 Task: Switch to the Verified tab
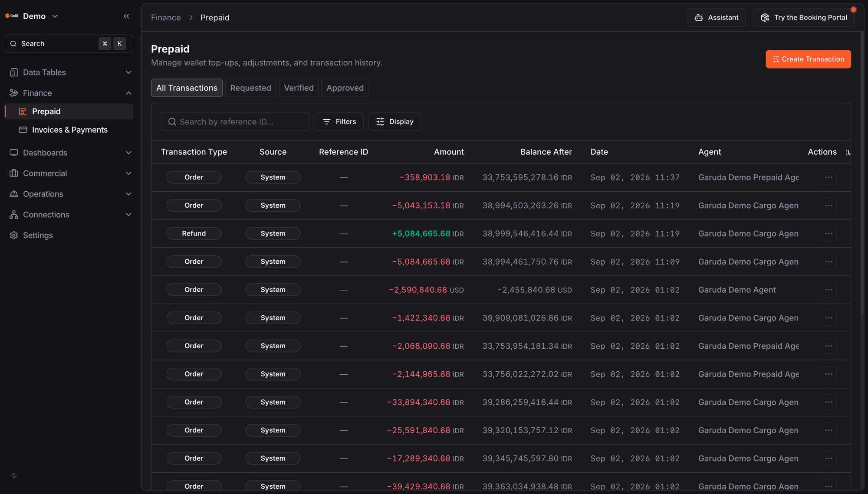click(x=299, y=88)
